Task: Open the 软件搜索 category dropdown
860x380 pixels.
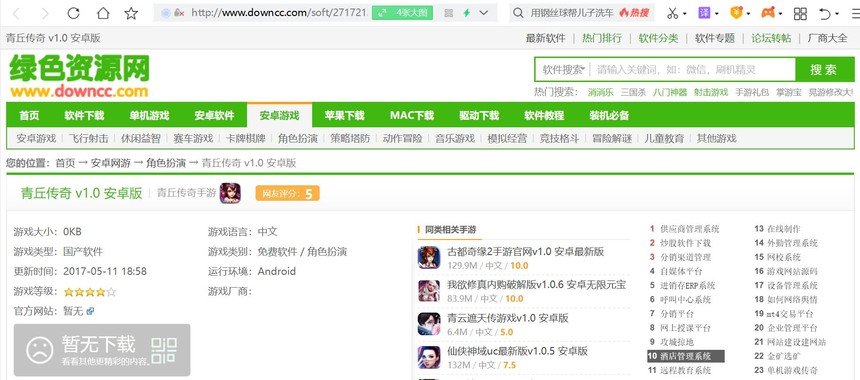Action: pyautogui.click(x=563, y=70)
